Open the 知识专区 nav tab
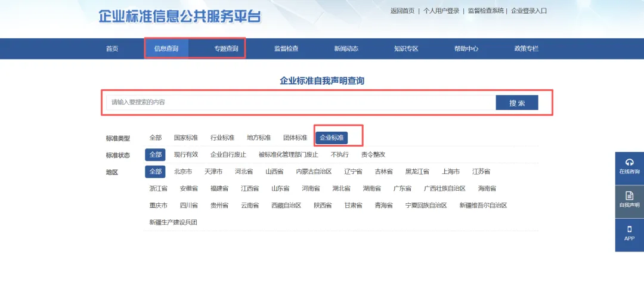 pos(406,48)
